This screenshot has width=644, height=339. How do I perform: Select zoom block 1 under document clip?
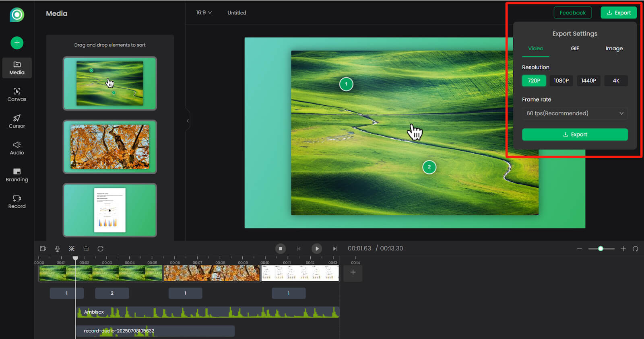(x=289, y=293)
